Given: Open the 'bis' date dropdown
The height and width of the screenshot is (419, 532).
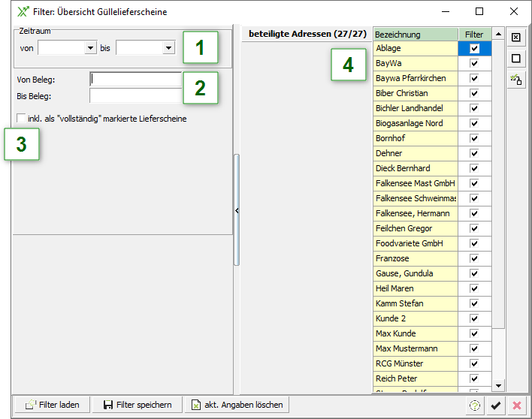Looking at the screenshot, I should pyautogui.click(x=168, y=48).
